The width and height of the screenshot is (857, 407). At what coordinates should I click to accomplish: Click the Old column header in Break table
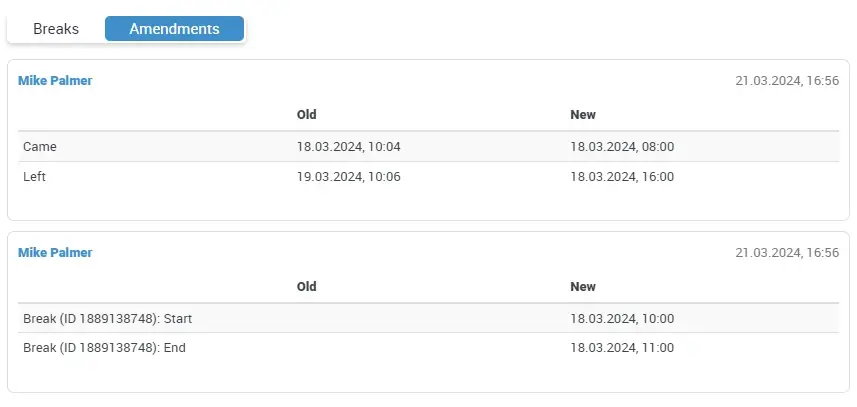coord(307,287)
